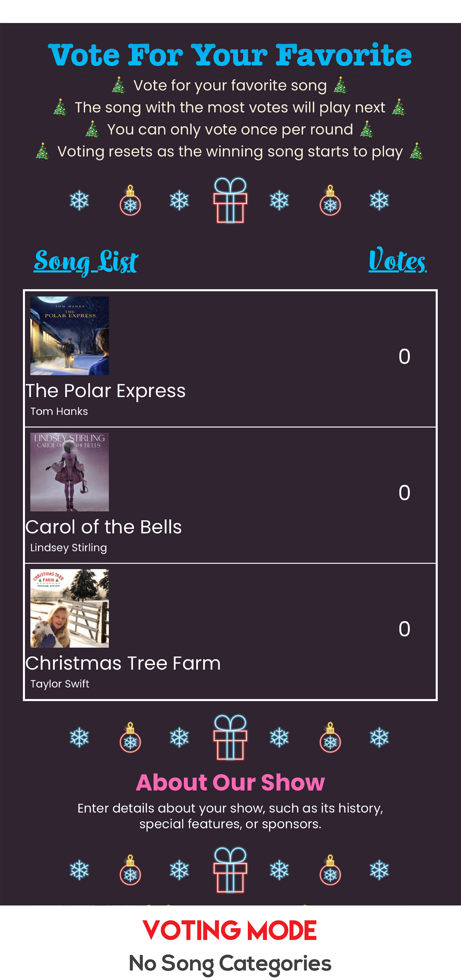The height and width of the screenshot is (980, 461).
Task: Vote for Carol of the Bells title
Action: click(104, 527)
